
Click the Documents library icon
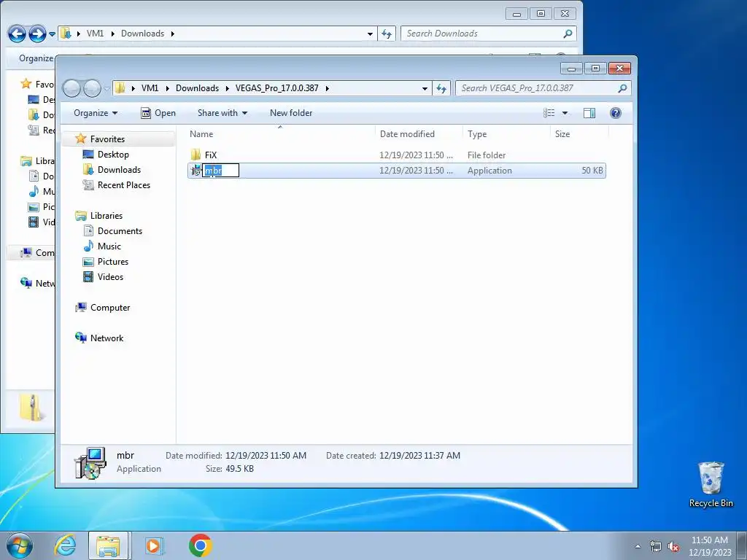pos(88,231)
